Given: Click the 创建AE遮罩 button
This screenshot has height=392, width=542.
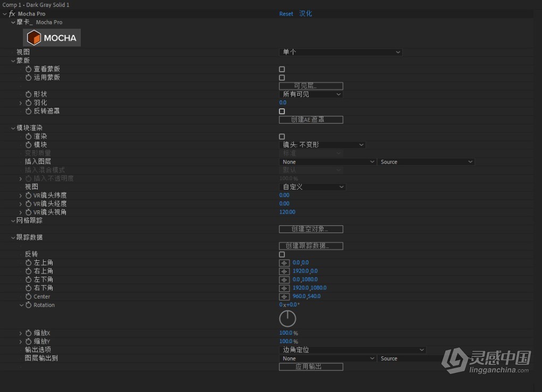Looking at the screenshot, I should (x=311, y=120).
